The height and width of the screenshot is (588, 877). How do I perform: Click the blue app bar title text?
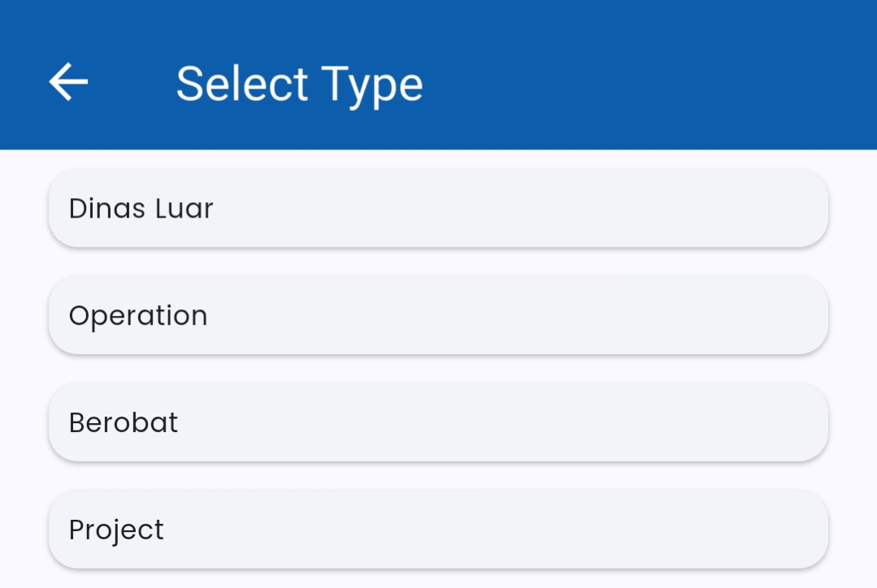(x=299, y=84)
